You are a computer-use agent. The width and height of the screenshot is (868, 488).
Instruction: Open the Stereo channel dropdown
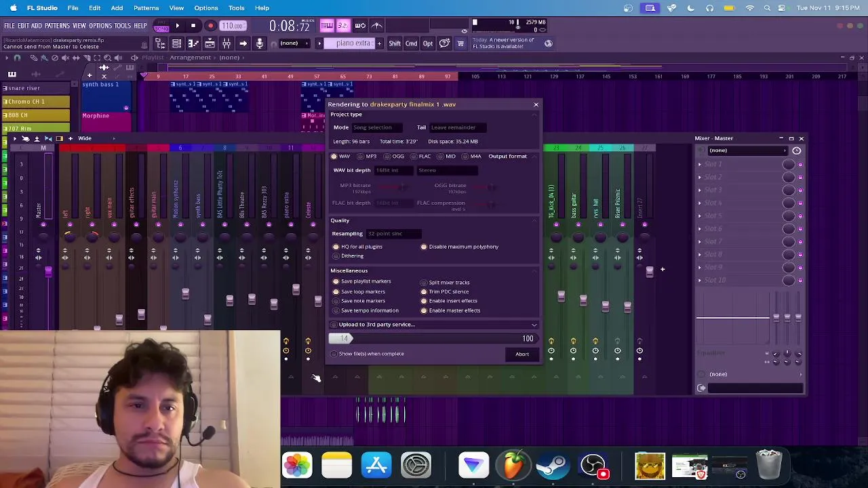[448, 170]
